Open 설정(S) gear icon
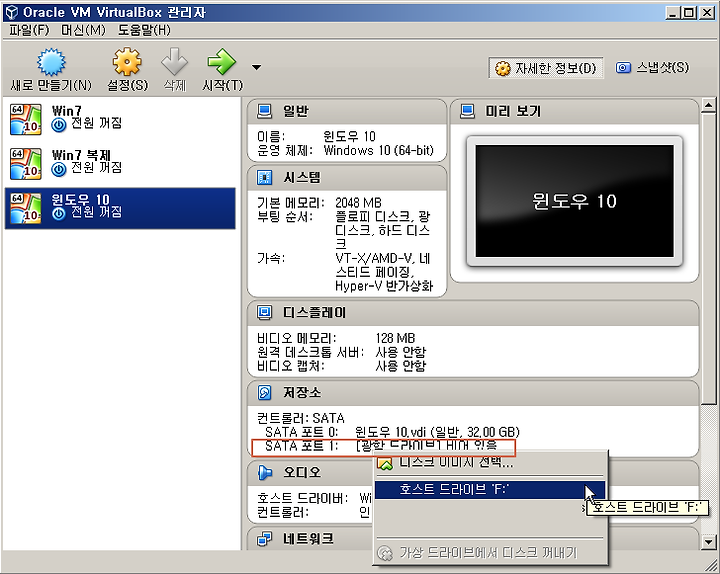The height and width of the screenshot is (574, 720). (127, 62)
